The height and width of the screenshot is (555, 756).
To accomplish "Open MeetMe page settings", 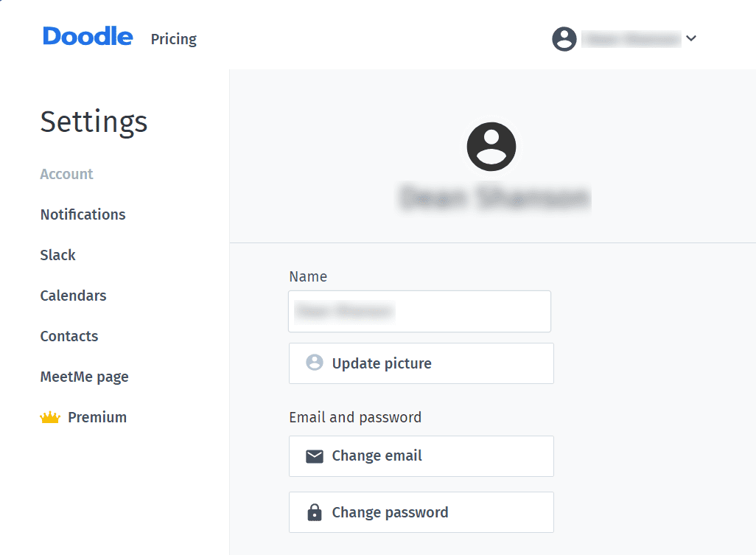I will tap(85, 377).
